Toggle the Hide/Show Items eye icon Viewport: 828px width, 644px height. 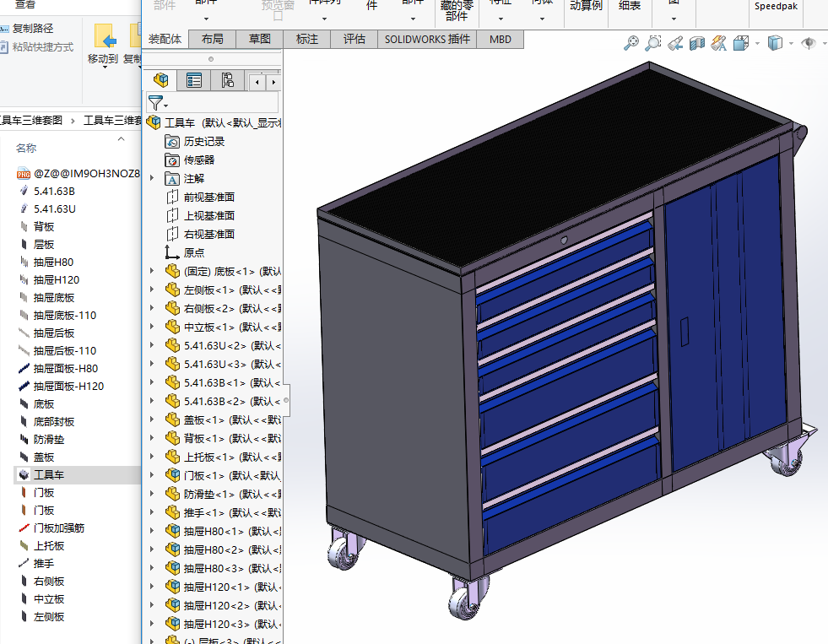point(808,42)
